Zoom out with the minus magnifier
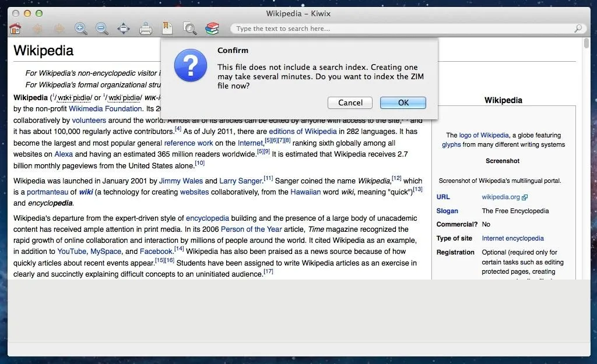597x364 pixels. click(102, 29)
